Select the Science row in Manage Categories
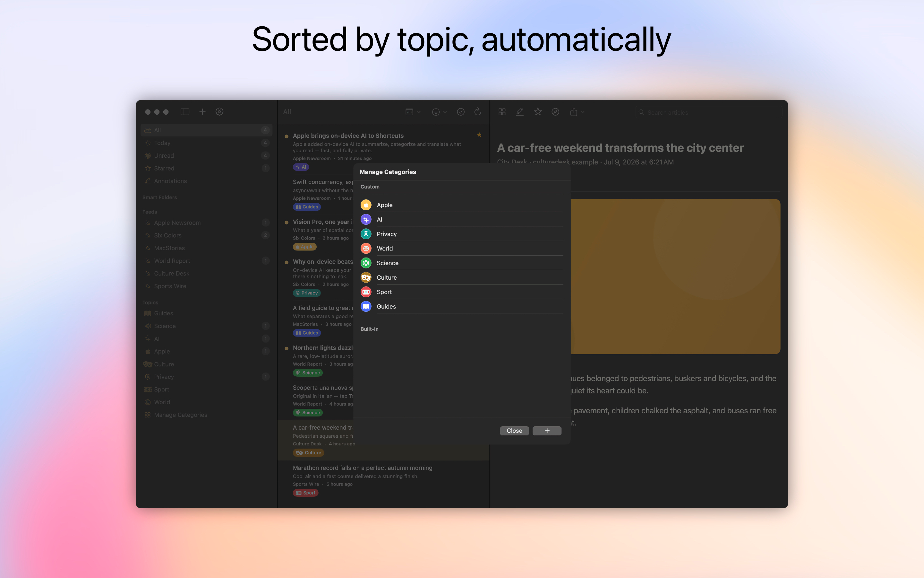This screenshot has height=578, width=924. coord(462,263)
